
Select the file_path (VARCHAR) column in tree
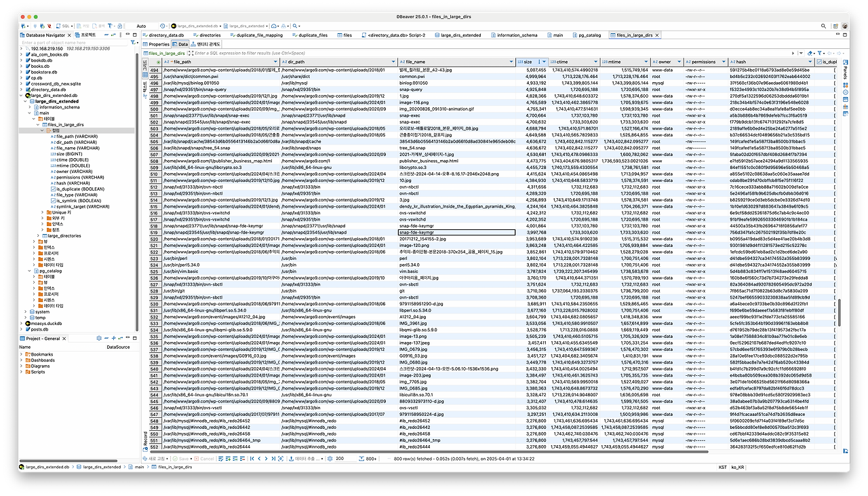pyautogui.click(x=75, y=136)
